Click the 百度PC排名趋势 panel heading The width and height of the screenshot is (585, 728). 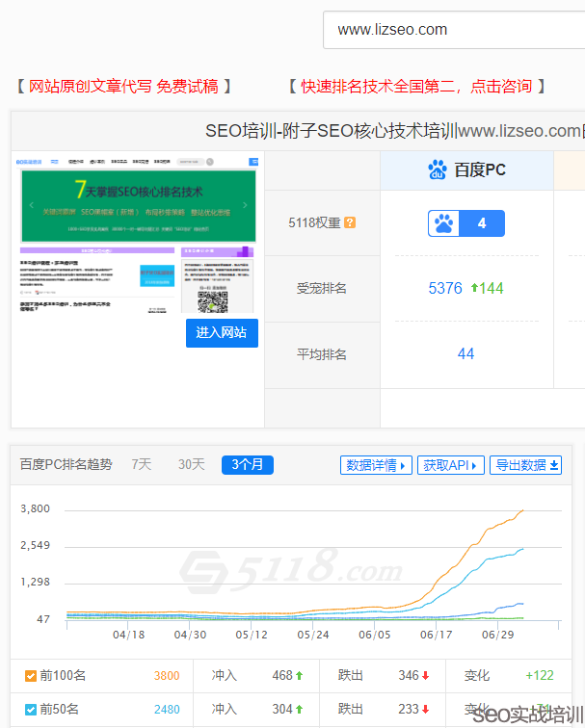[66, 464]
